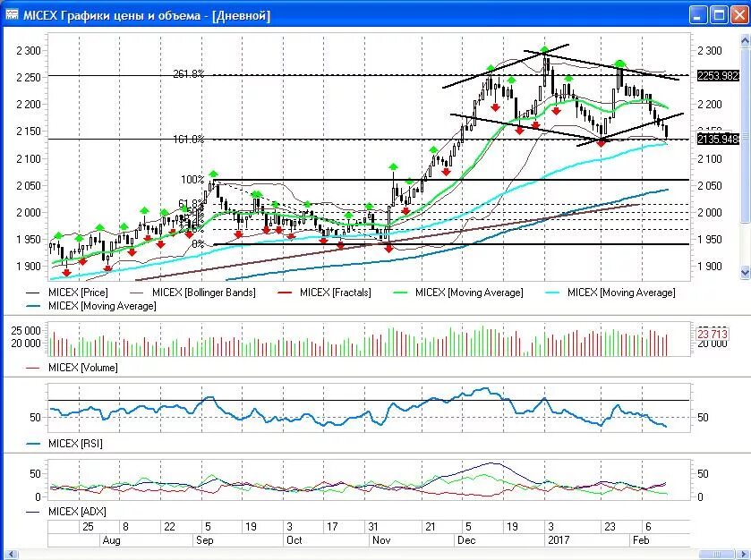Image resolution: width=751 pixels, height=560 pixels.
Task: Minimize the MICEX chart window
Action: pos(698,15)
